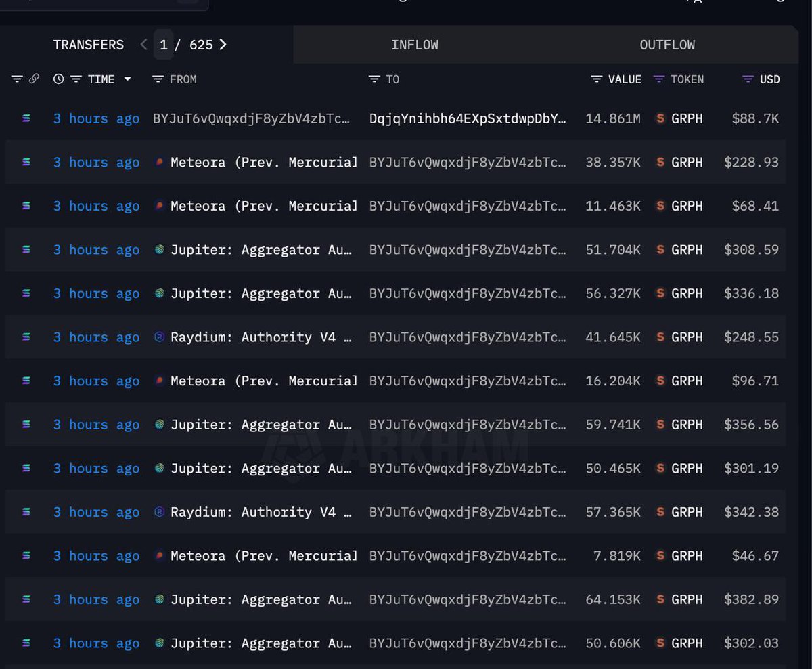The image size is (812, 669).
Task: Click the USD amount $88.7K
Action: click(x=755, y=118)
